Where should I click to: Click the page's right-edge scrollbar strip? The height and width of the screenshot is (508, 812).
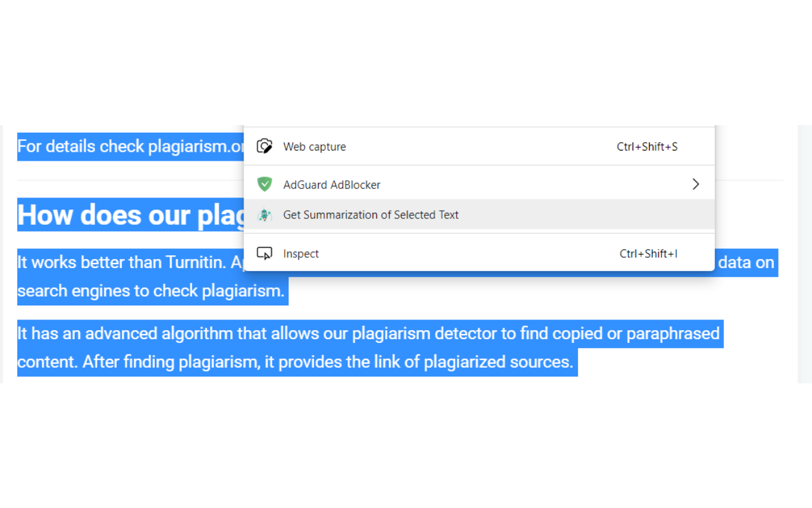pos(804,254)
